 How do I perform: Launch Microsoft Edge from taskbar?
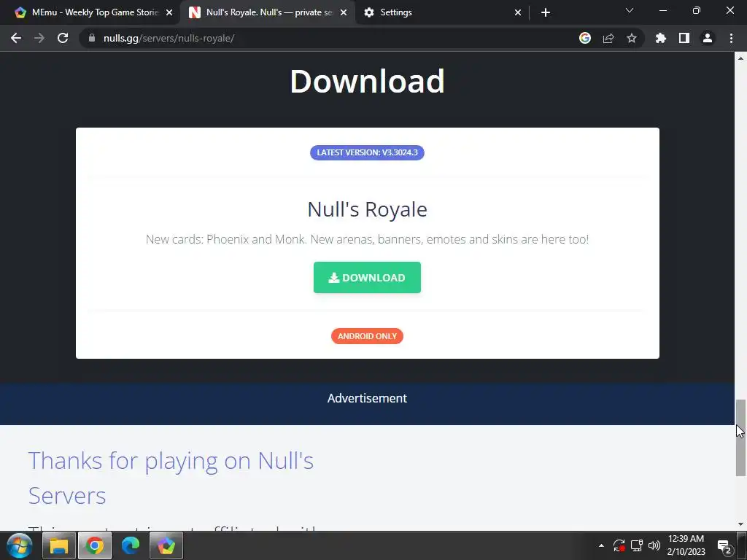pos(130,545)
